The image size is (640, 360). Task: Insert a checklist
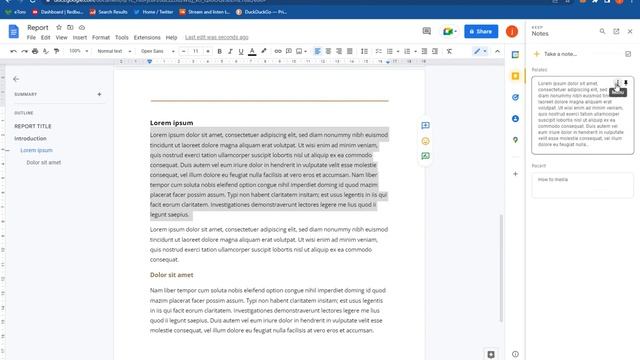pos(379,51)
